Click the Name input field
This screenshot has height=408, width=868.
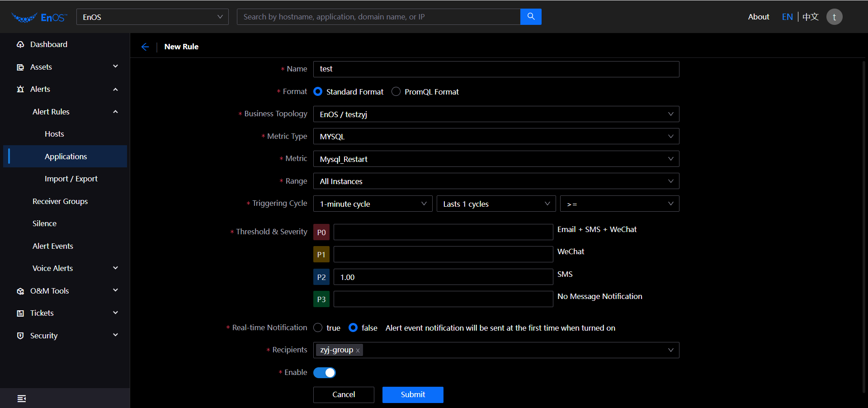(496, 69)
